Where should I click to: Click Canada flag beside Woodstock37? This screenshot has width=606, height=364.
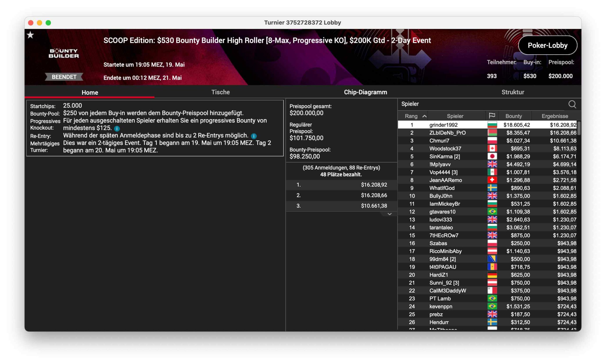(x=492, y=148)
